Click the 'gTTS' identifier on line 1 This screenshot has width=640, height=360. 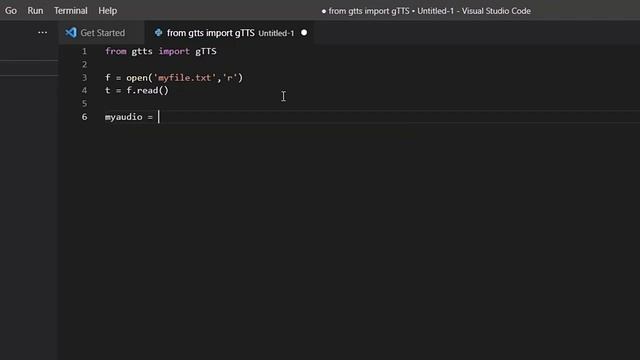click(x=206, y=51)
